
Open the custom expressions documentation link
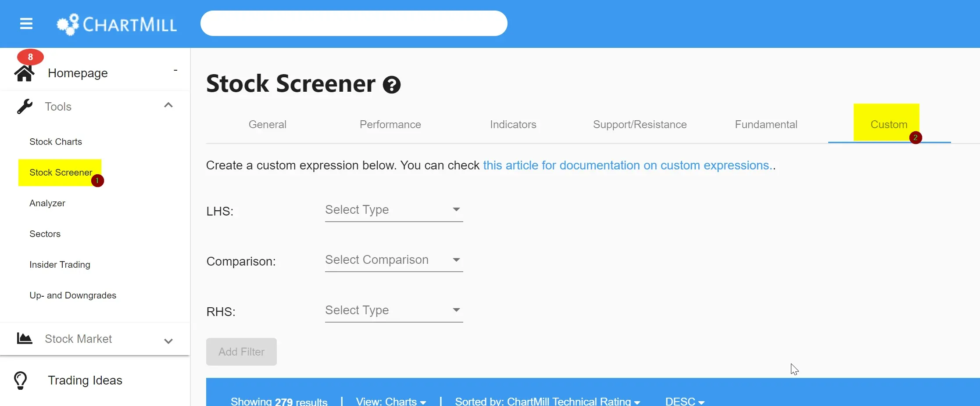click(628, 165)
